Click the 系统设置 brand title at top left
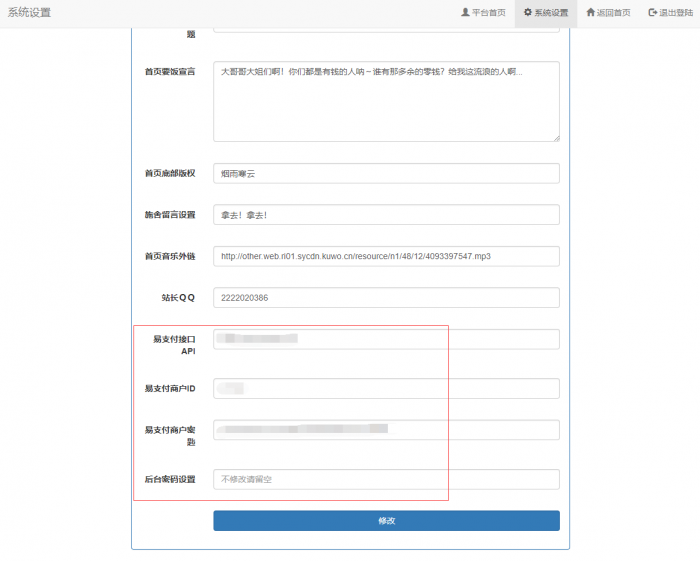The height and width of the screenshot is (561, 700). pos(29,13)
